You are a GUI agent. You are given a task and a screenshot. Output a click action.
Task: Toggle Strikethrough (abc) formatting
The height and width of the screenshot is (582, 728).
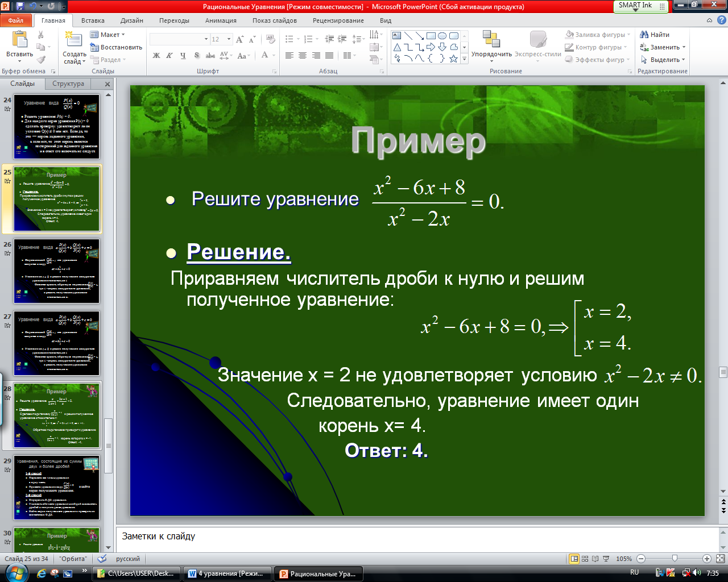210,56
